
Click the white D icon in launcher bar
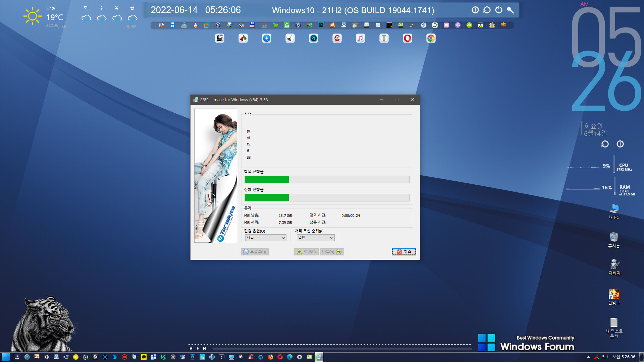(x=435, y=25)
